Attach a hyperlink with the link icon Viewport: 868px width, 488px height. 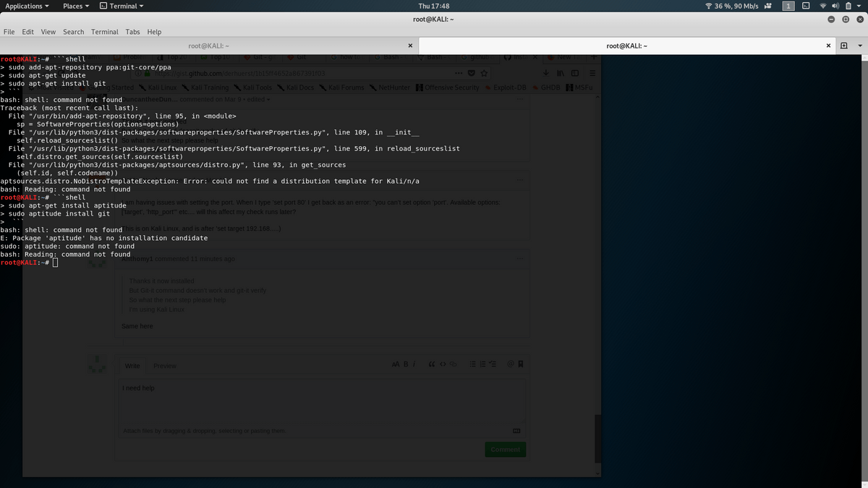(454, 364)
